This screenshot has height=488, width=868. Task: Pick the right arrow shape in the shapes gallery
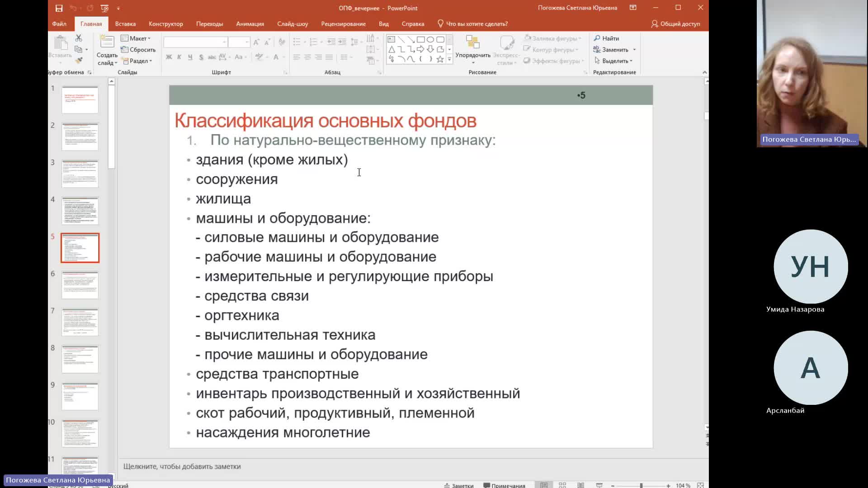pos(420,49)
